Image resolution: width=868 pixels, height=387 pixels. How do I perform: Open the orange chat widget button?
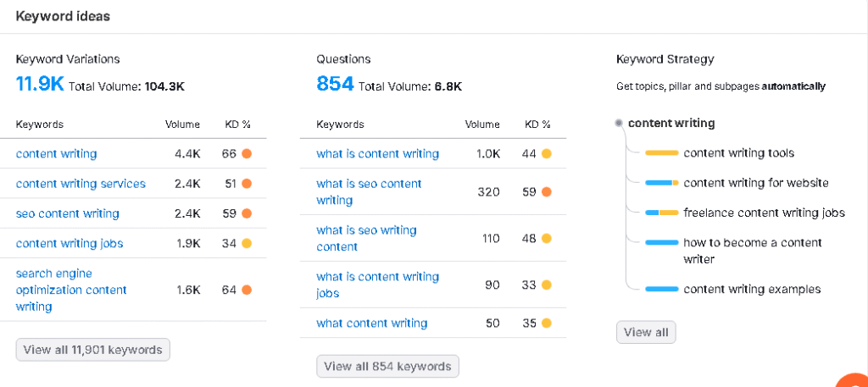[x=853, y=380]
